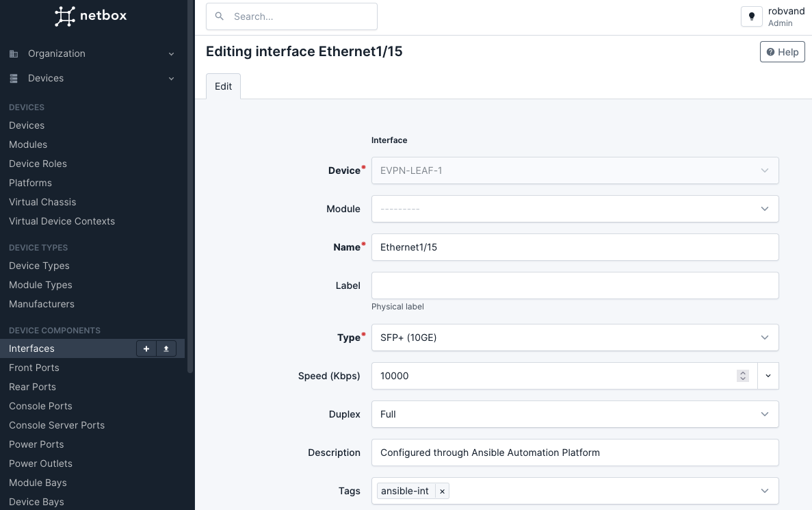The image size is (812, 510).
Task: Open the Duplex dropdown showing Full
Action: (x=575, y=414)
